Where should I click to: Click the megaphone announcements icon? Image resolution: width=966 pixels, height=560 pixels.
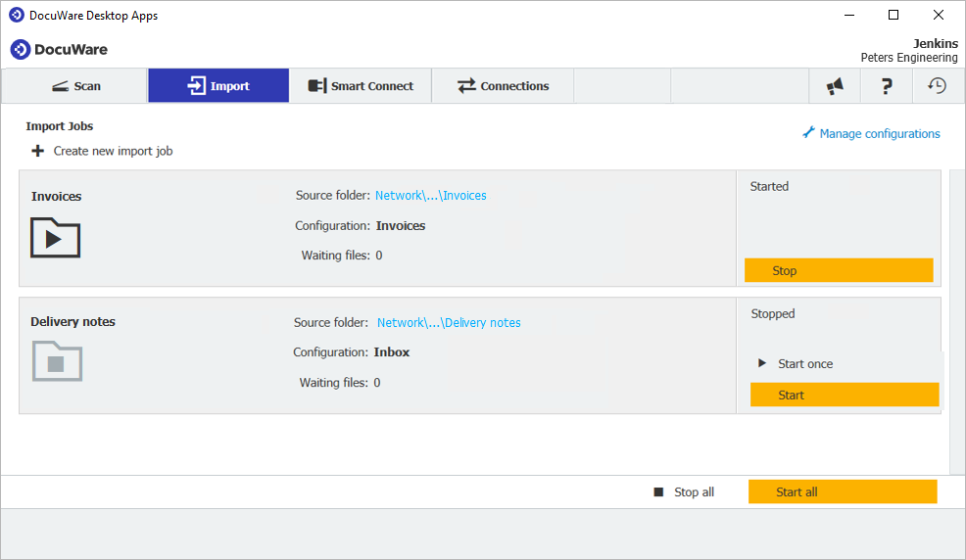pos(835,86)
